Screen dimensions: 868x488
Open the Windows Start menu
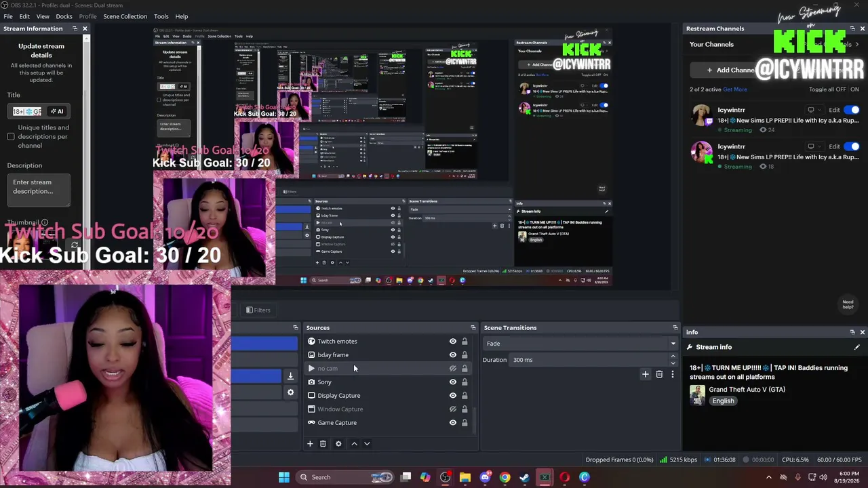[x=284, y=477]
